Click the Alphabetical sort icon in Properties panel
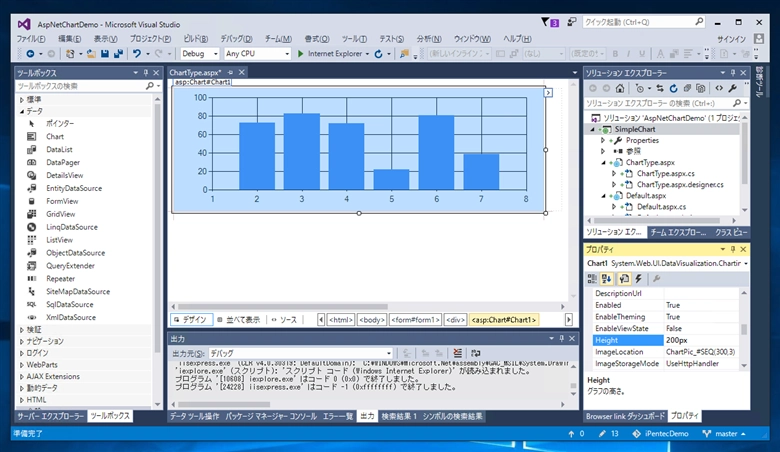 [x=606, y=279]
